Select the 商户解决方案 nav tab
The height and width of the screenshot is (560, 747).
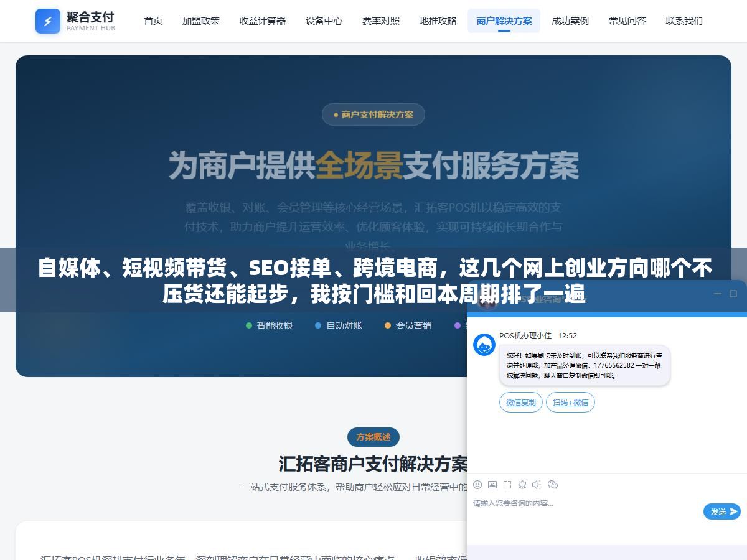[504, 21]
